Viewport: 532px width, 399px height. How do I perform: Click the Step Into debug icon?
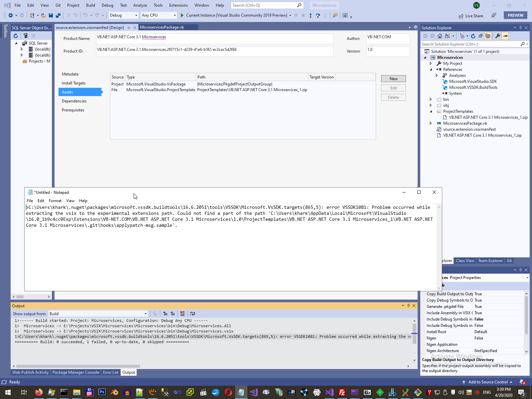point(311,15)
